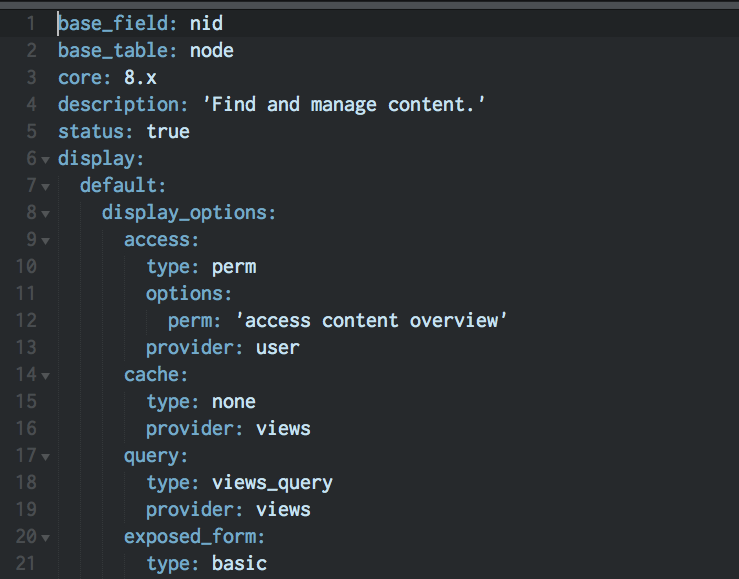Collapse the default section fold arrow
Screen dimensions: 739x579
(45, 187)
